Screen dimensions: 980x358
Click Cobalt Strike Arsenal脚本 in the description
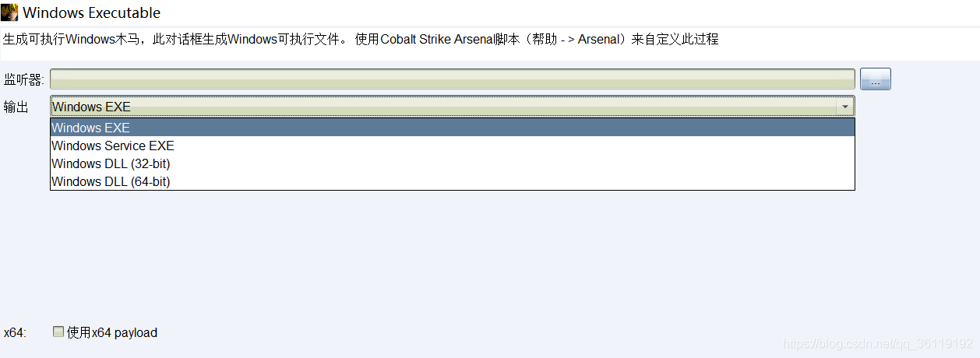448,39
